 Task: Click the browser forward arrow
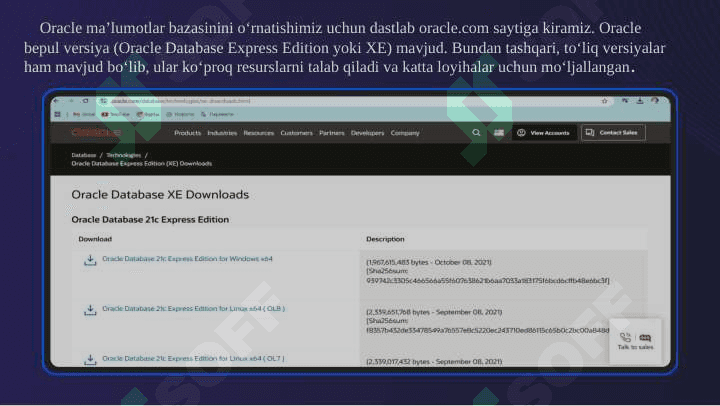pyautogui.click(x=71, y=101)
